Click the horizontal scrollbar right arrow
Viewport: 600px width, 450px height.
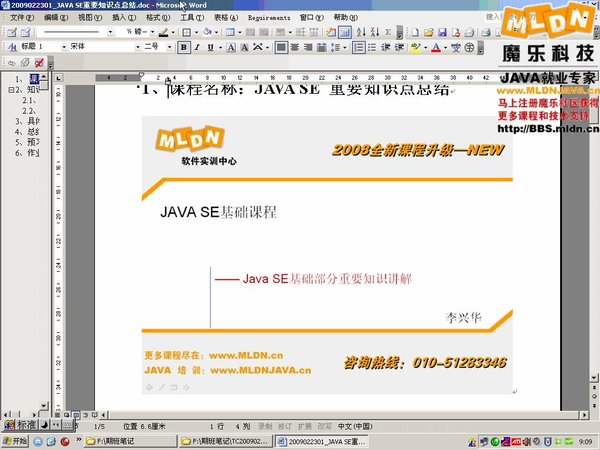pyautogui.click(x=584, y=415)
